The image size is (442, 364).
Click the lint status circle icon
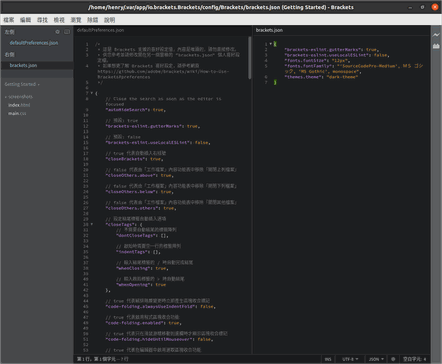(393, 359)
